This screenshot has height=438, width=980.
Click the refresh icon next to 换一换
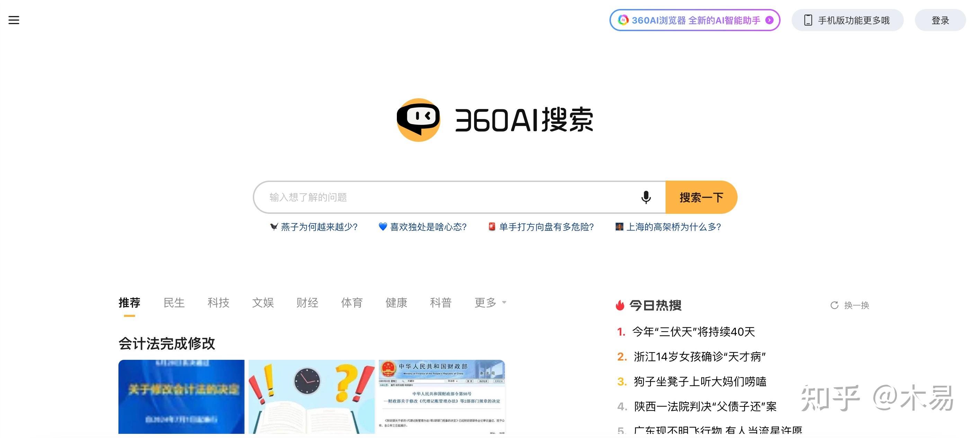834,305
